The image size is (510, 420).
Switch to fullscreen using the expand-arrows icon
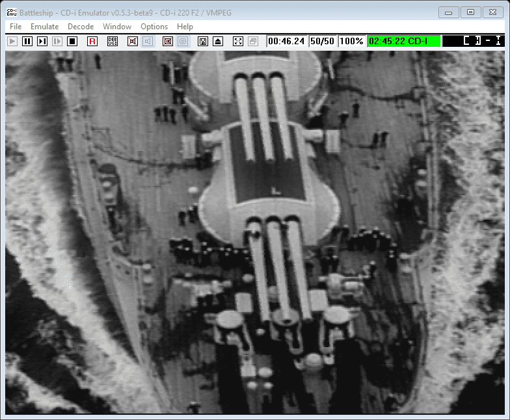[x=238, y=41]
